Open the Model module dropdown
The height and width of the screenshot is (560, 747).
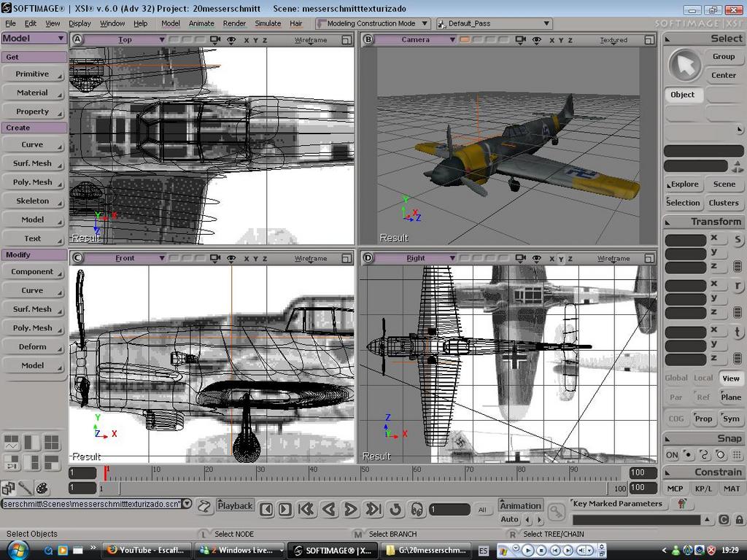[x=34, y=39]
